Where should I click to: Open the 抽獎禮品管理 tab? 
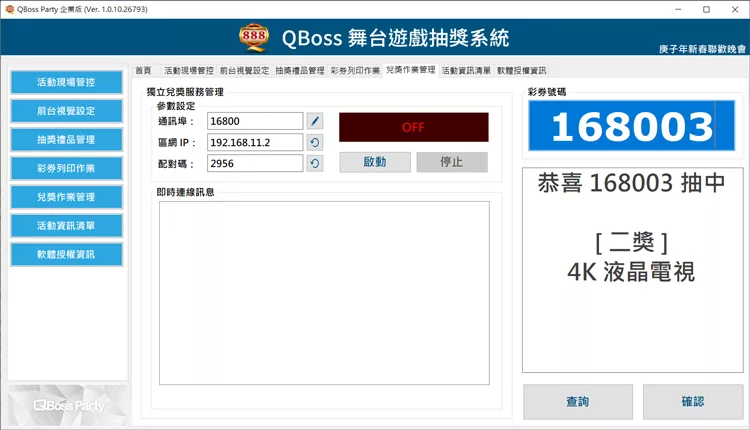(x=299, y=71)
